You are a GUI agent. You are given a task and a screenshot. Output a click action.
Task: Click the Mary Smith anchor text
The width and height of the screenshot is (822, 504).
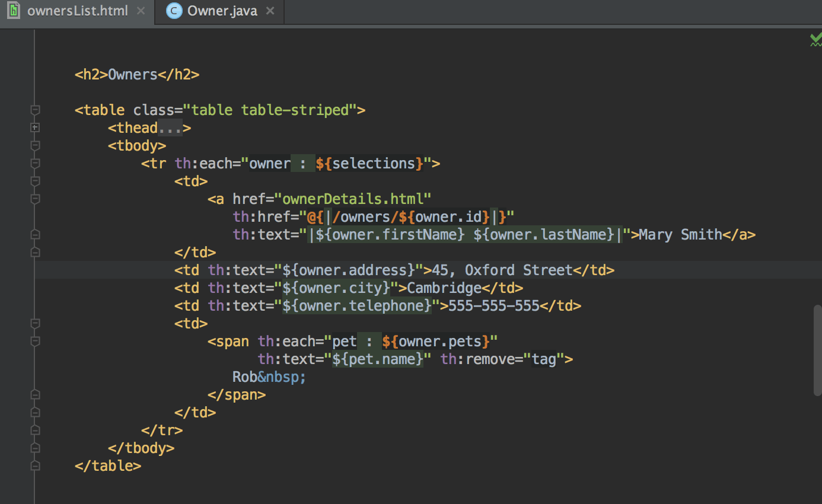pos(679,234)
